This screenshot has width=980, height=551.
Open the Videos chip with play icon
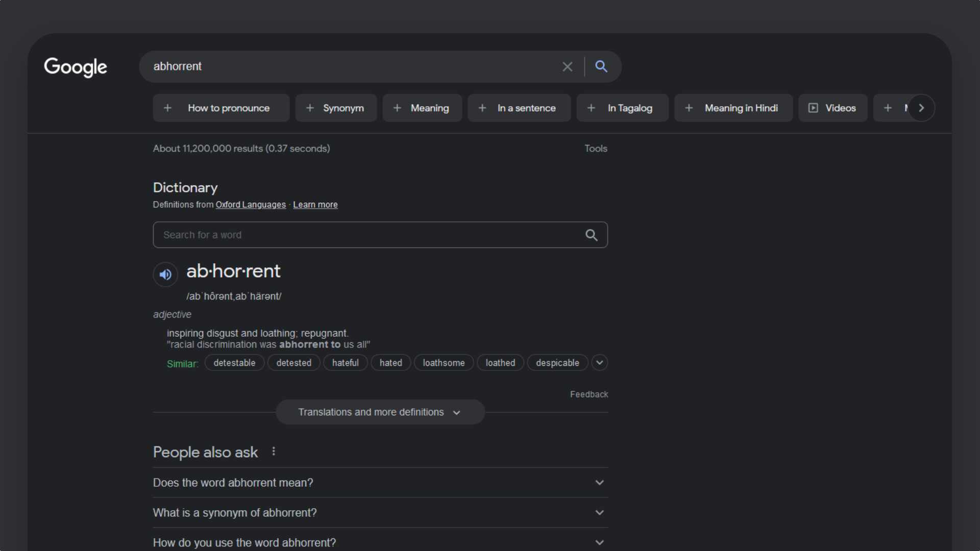[832, 108]
